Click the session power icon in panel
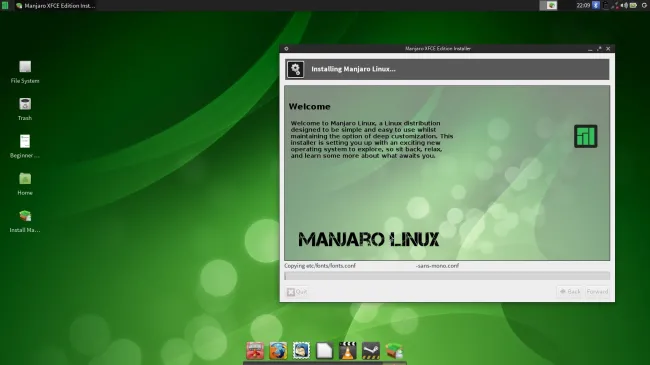This screenshot has width=650, height=365. click(644, 5)
